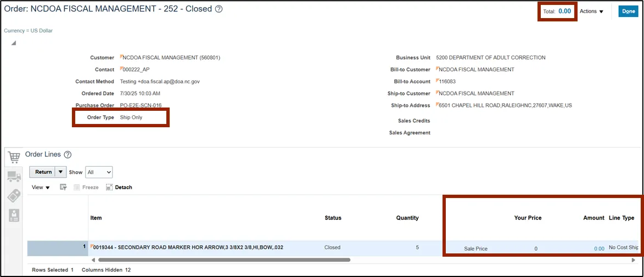Click the Amount column header
Viewport: 644px width, 277px height.
coord(594,218)
